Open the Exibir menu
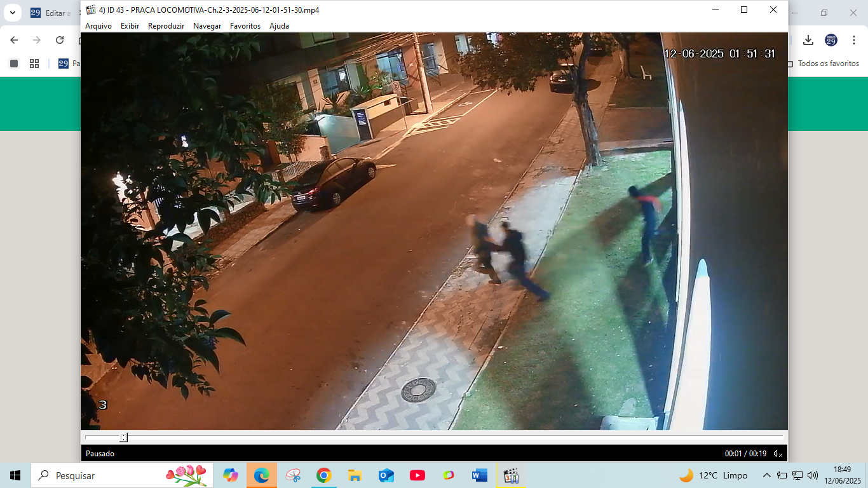The height and width of the screenshot is (488, 868). (x=130, y=26)
